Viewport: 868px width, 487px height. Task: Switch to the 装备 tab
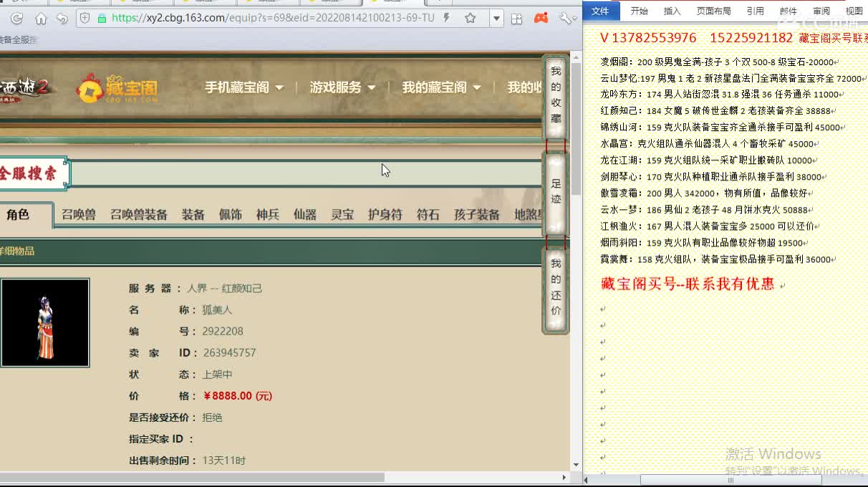pos(193,215)
